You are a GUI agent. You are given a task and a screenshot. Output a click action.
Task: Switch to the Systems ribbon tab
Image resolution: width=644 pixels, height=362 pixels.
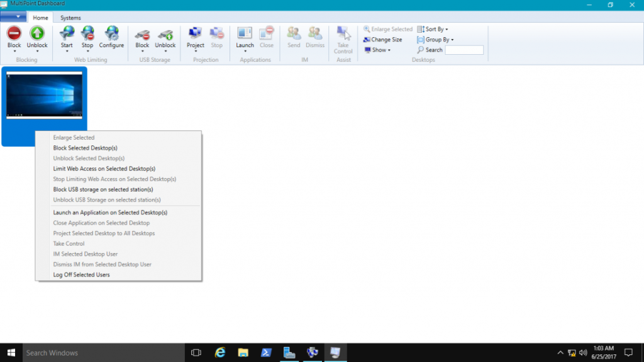70,18
